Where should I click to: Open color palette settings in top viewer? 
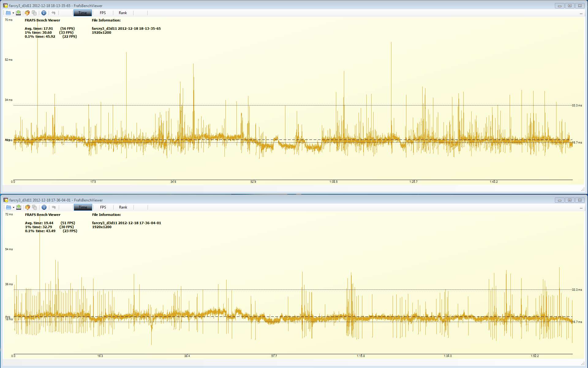pos(27,13)
